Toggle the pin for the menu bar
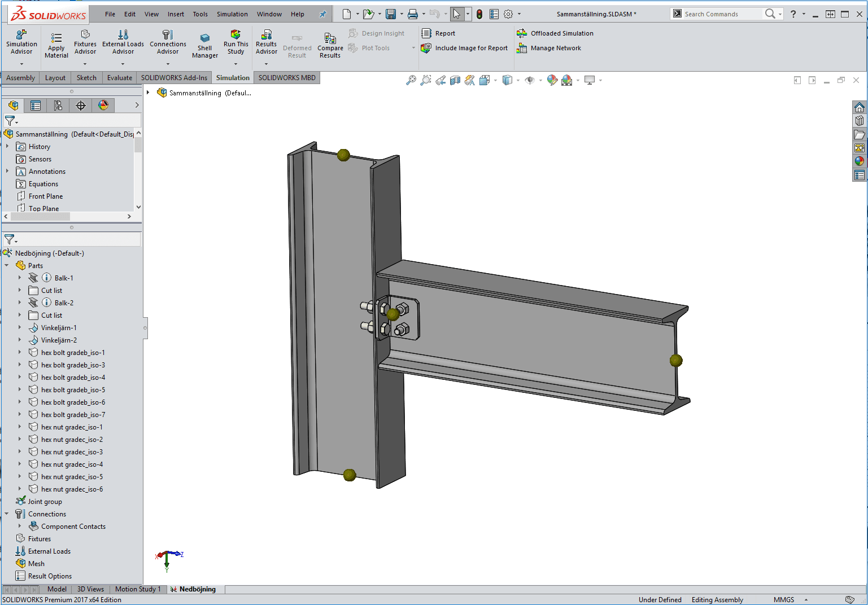This screenshot has height=605, width=868. [x=322, y=14]
